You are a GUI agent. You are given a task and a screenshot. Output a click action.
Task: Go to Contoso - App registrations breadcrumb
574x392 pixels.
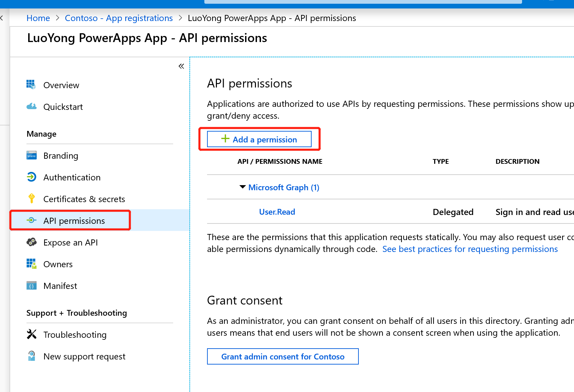click(x=119, y=18)
